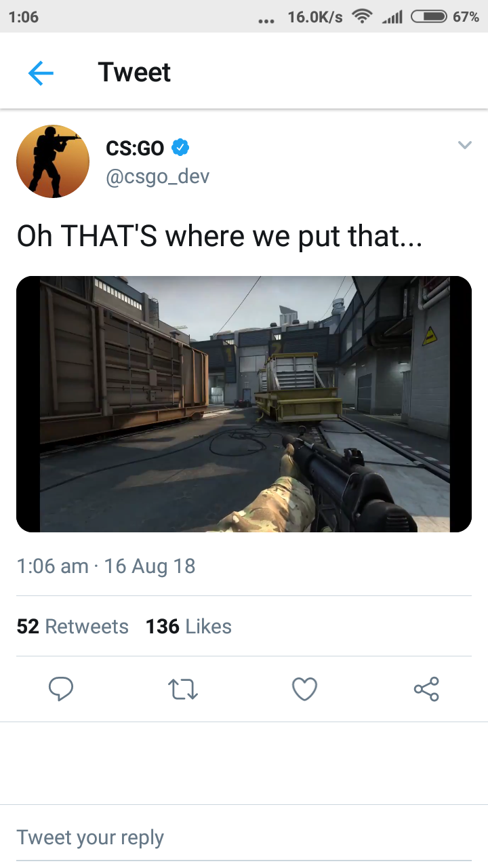Tap the 1:06 am 16 Aug 18 timestamp
This screenshot has width=488, height=868.
[106, 566]
